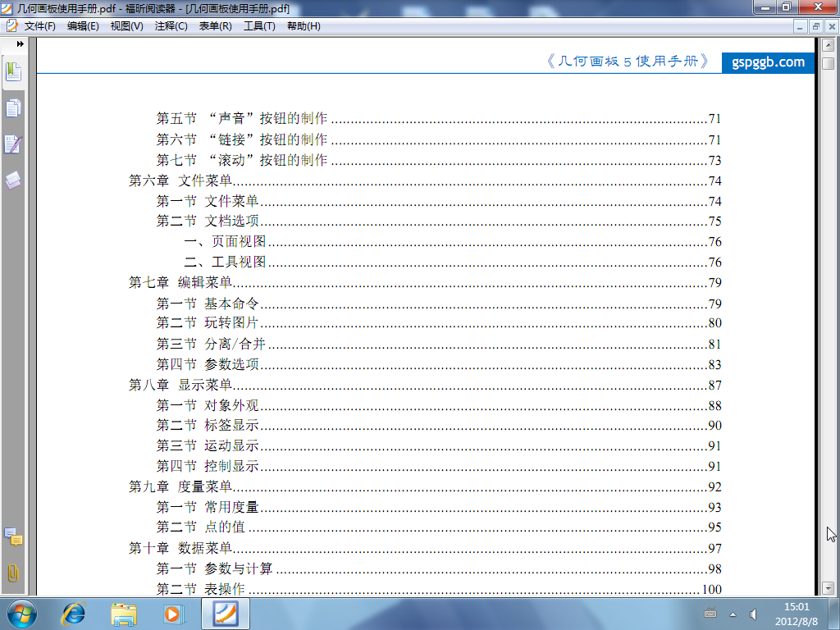
Task: Go to 第九章 度量菜单 entry
Action: click(x=180, y=487)
